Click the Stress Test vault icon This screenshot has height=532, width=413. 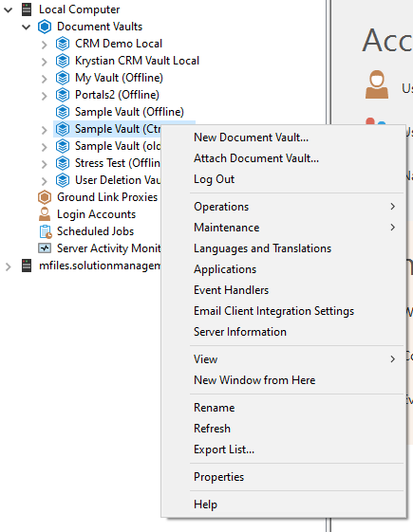coord(63,163)
